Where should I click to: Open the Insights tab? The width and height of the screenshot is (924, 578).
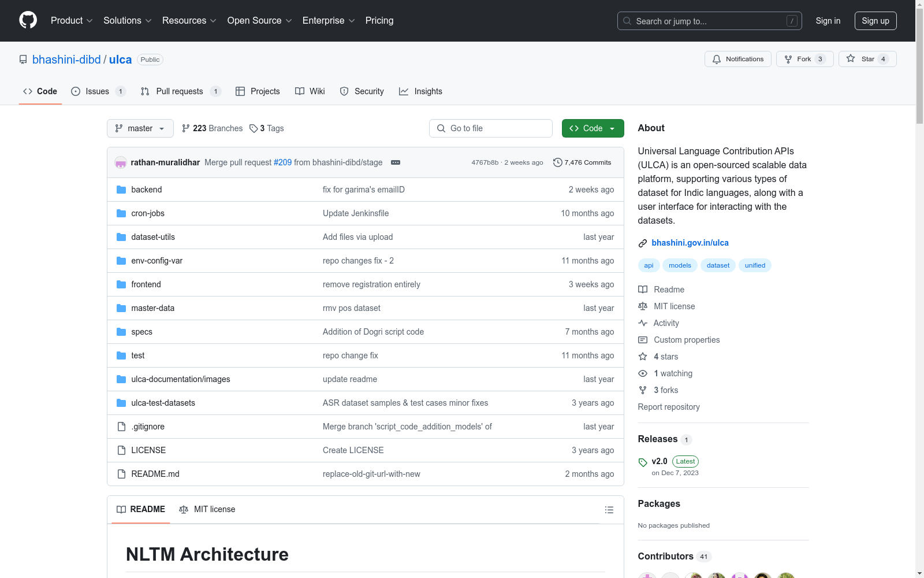420,91
